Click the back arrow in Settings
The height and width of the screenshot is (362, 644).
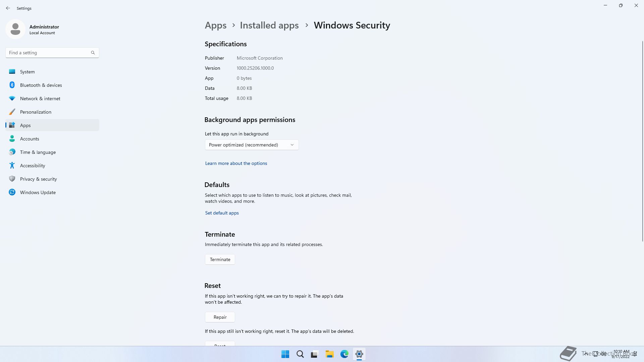(x=8, y=8)
